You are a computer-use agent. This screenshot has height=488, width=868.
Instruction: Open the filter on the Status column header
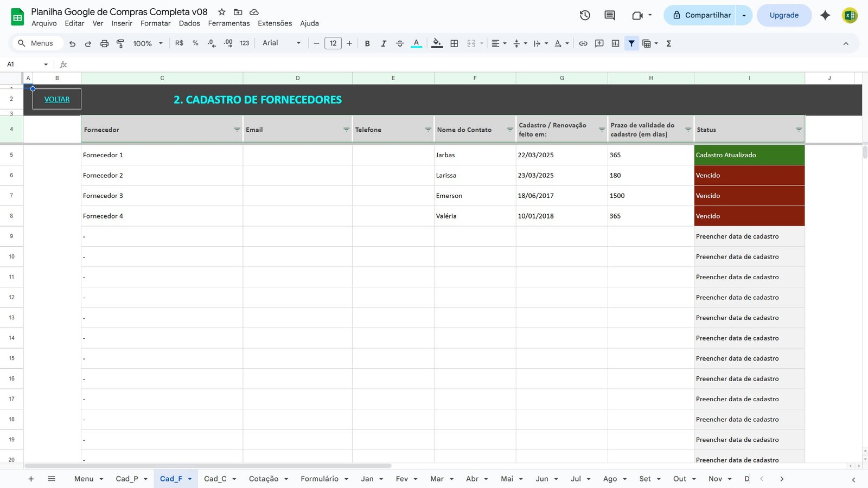799,130
